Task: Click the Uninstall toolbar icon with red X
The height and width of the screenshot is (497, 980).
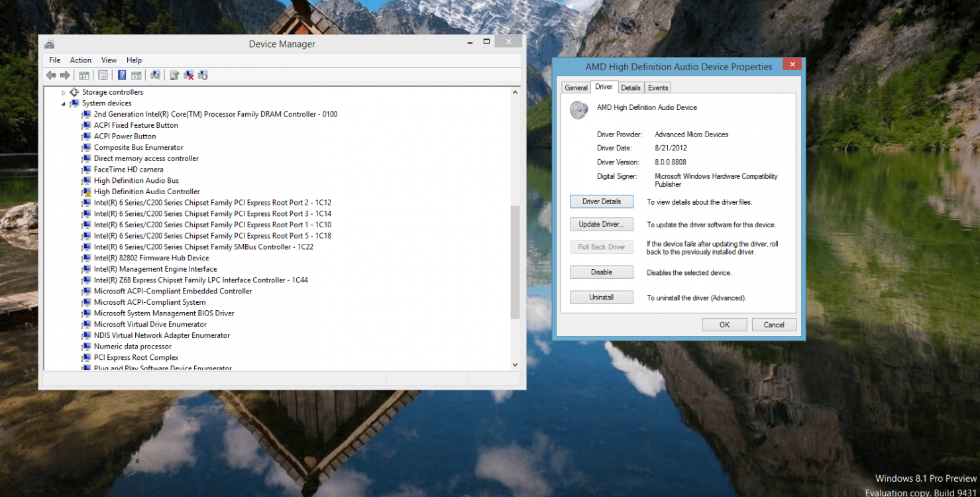Action: (189, 76)
